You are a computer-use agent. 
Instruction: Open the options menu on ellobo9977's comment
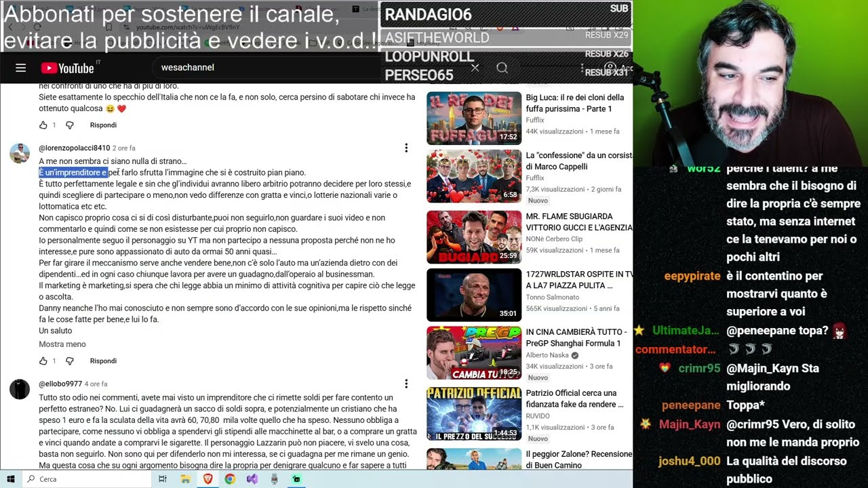click(406, 384)
